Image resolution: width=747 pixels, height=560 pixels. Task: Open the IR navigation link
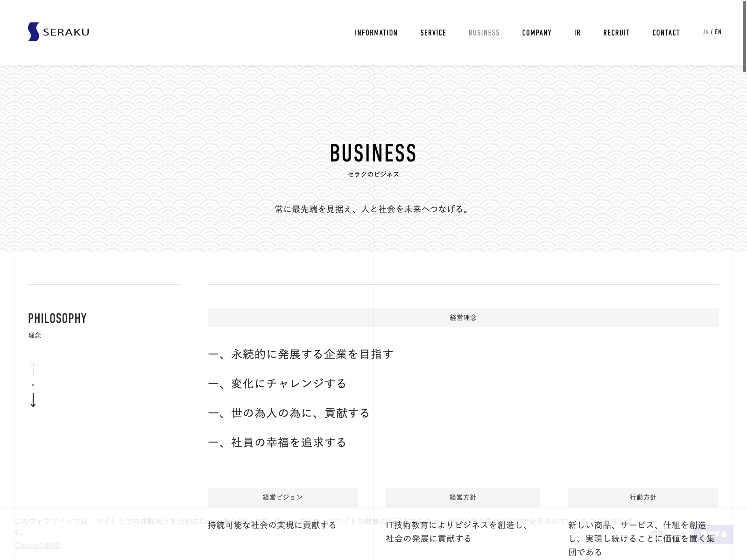[577, 33]
